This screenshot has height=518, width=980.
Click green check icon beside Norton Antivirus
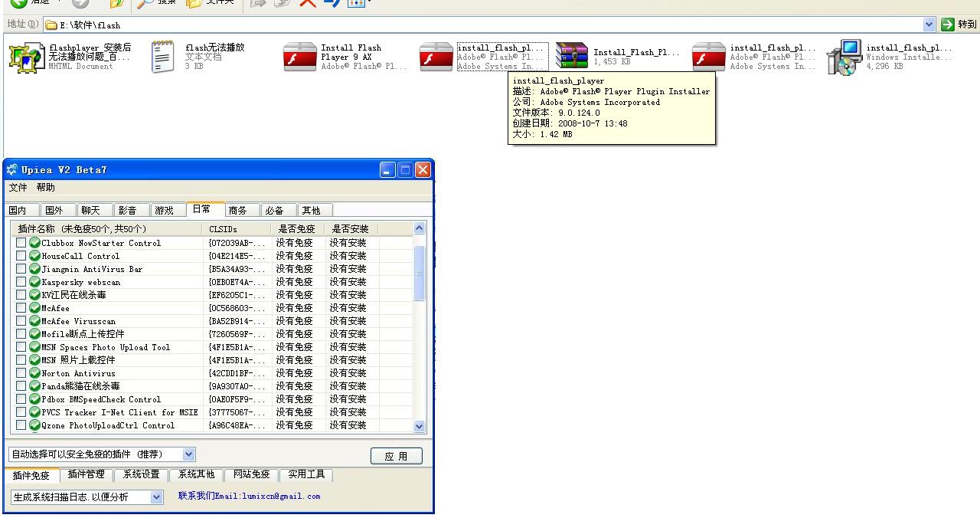[x=34, y=373]
